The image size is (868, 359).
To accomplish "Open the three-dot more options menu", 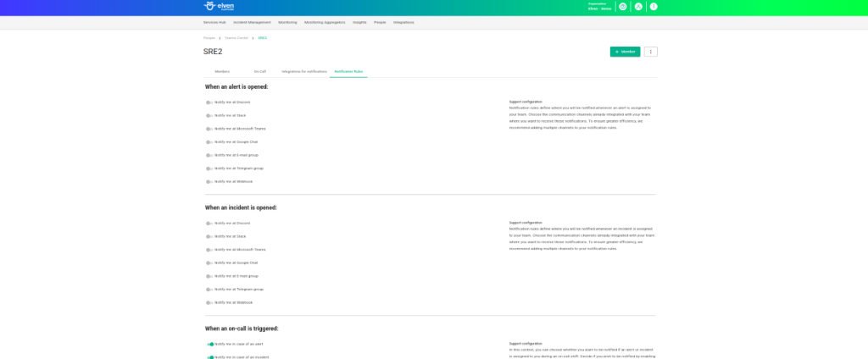I will click(x=650, y=52).
